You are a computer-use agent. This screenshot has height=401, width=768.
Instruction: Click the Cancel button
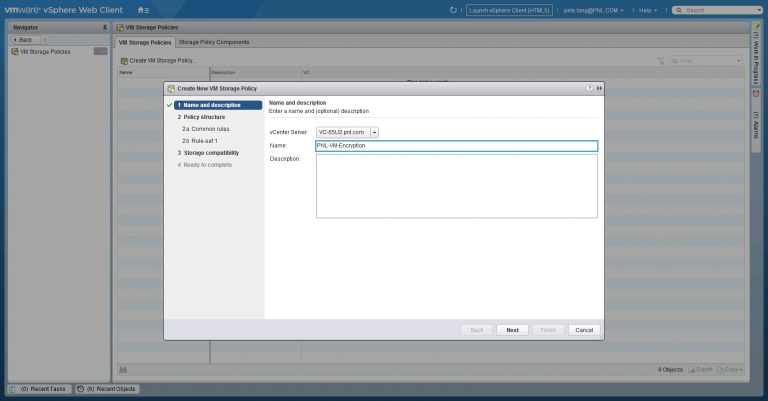click(x=584, y=330)
